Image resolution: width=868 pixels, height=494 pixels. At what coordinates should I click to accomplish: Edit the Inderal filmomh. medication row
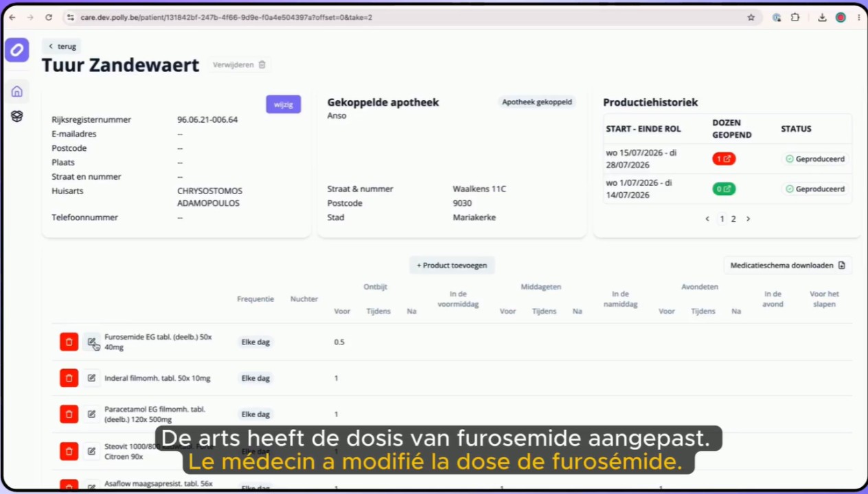[91, 378]
